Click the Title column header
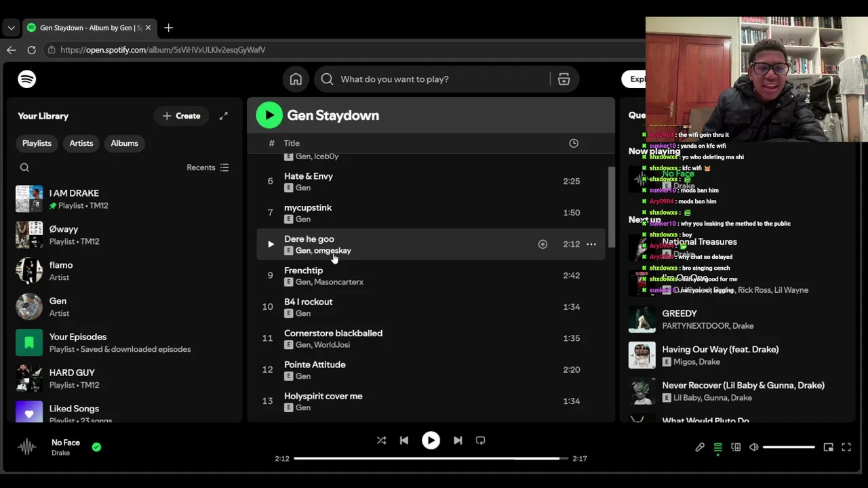The height and width of the screenshot is (488, 868). [292, 143]
